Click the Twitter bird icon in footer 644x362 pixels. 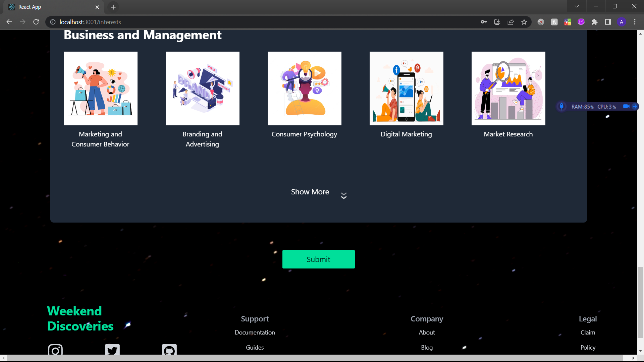[x=112, y=350]
